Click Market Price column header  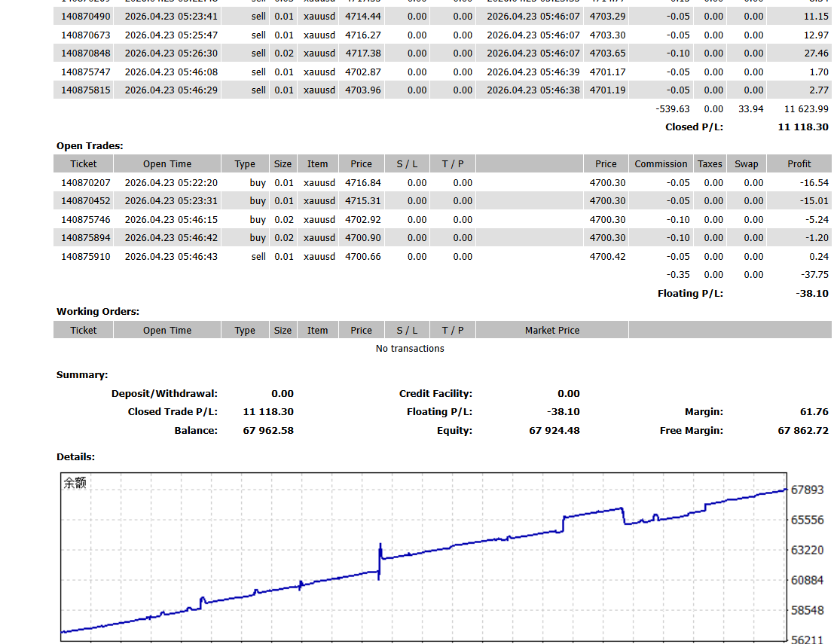552,330
